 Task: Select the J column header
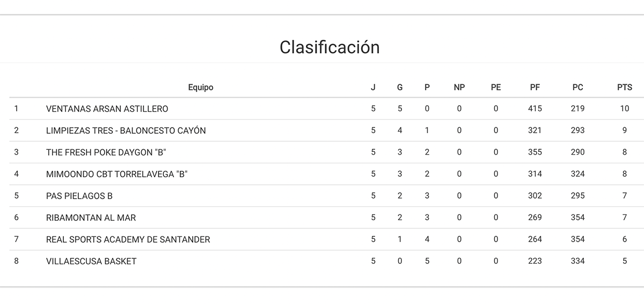click(373, 87)
